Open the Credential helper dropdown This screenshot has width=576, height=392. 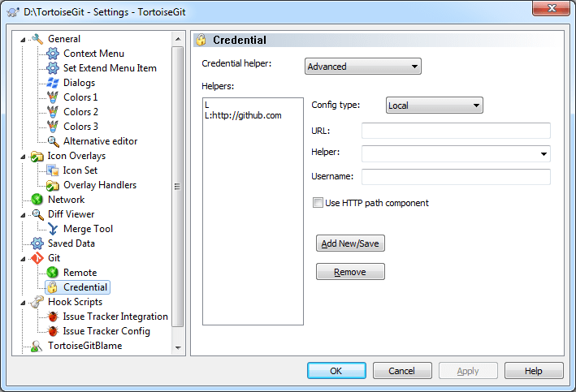click(x=363, y=67)
